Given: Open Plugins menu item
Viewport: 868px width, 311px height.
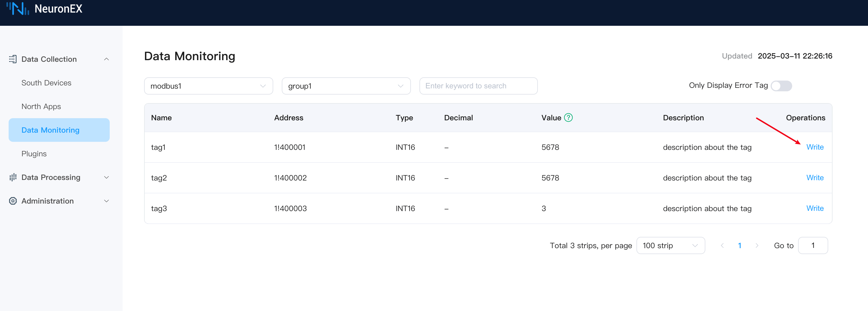Looking at the screenshot, I should (34, 154).
